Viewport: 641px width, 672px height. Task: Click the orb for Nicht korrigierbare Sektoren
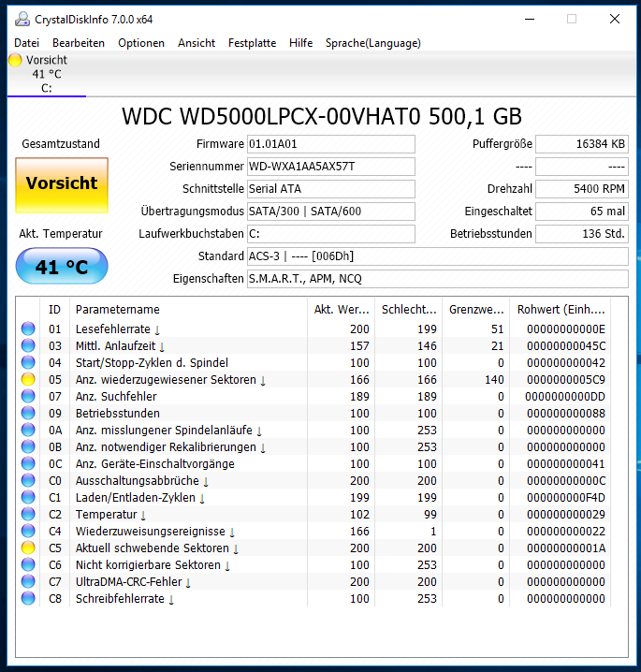tap(28, 565)
